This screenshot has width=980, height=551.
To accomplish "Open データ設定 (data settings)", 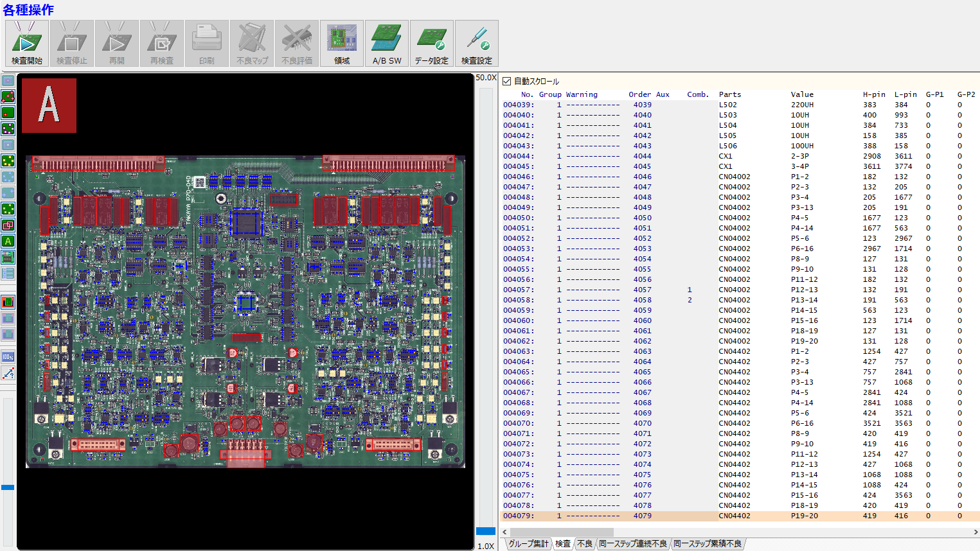I will click(x=431, y=43).
